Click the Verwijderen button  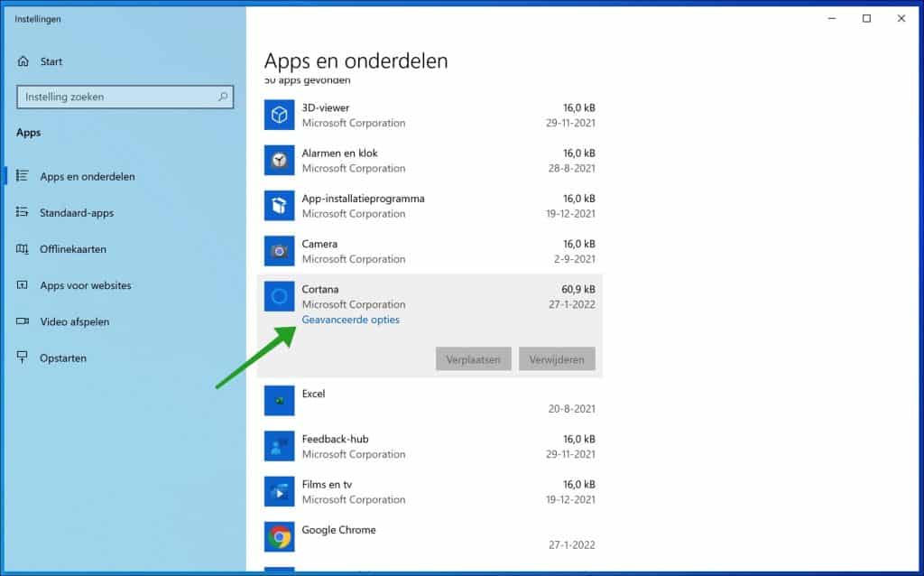(x=557, y=359)
